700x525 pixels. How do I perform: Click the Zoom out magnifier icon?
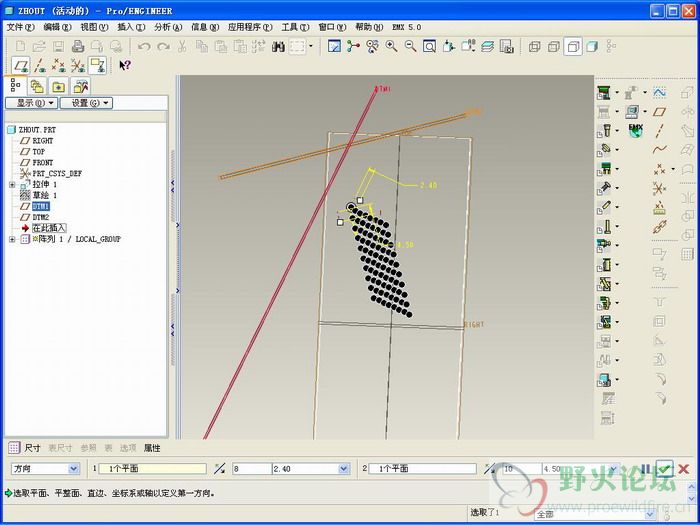pyautogui.click(x=410, y=46)
